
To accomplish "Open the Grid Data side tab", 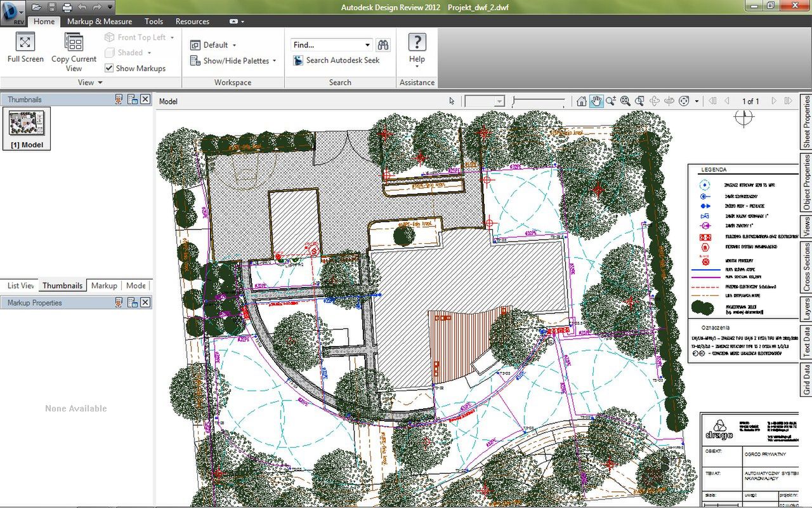I will point(806,379).
